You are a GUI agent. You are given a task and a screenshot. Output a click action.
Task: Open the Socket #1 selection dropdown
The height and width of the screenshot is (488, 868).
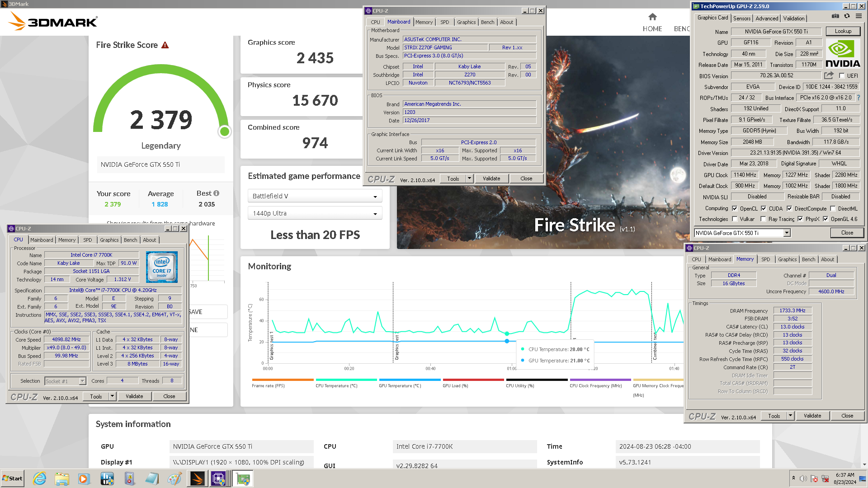pos(66,381)
